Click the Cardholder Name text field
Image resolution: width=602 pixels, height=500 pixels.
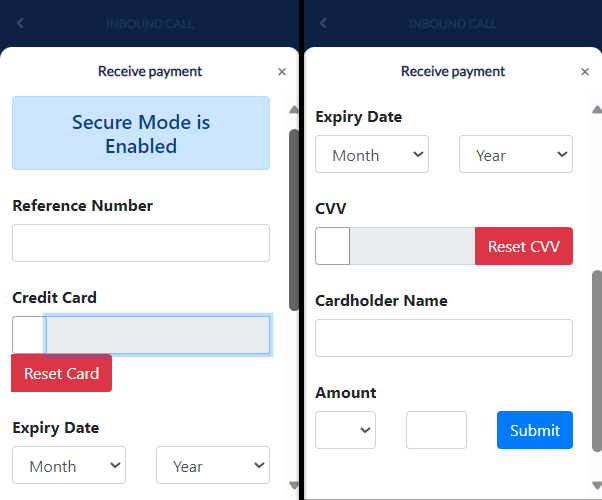pyautogui.click(x=444, y=338)
